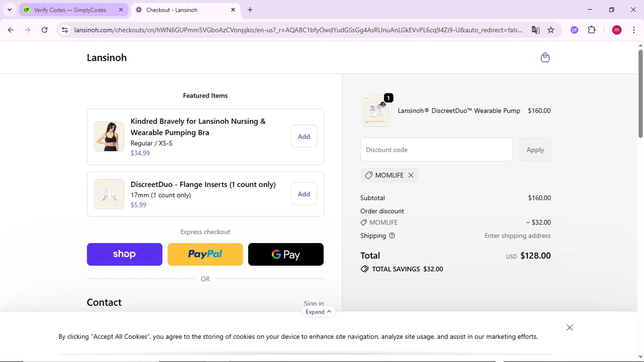Screen dimensions: 644x362
Task: Click the browser back arrow
Action: pos(11,30)
